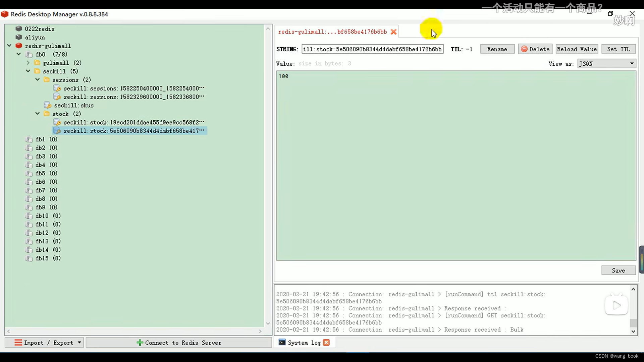Screen dimensions: 644x362
Task: Switch to the System log tab
Action: [x=304, y=343]
